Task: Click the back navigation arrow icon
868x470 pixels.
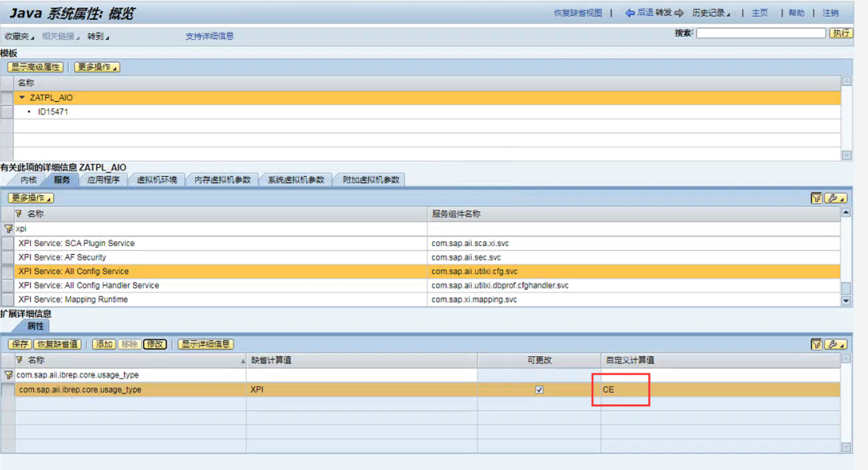Action: click(x=630, y=13)
